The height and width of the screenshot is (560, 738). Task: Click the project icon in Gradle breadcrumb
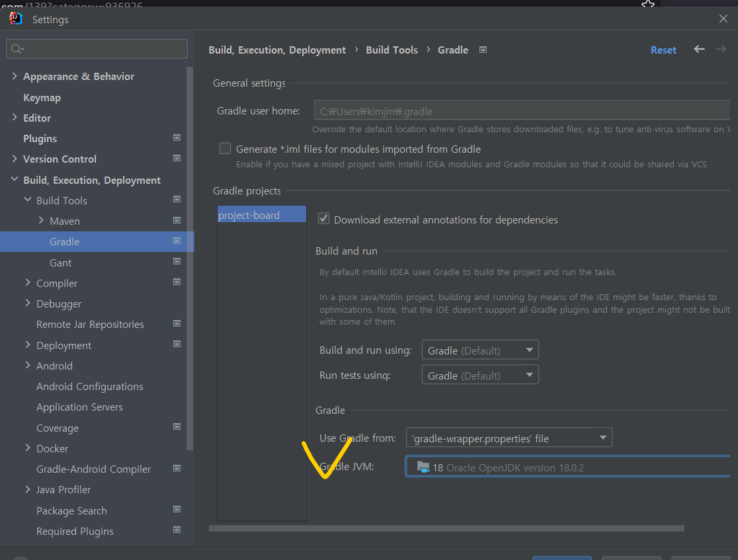(x=483, y=50)
